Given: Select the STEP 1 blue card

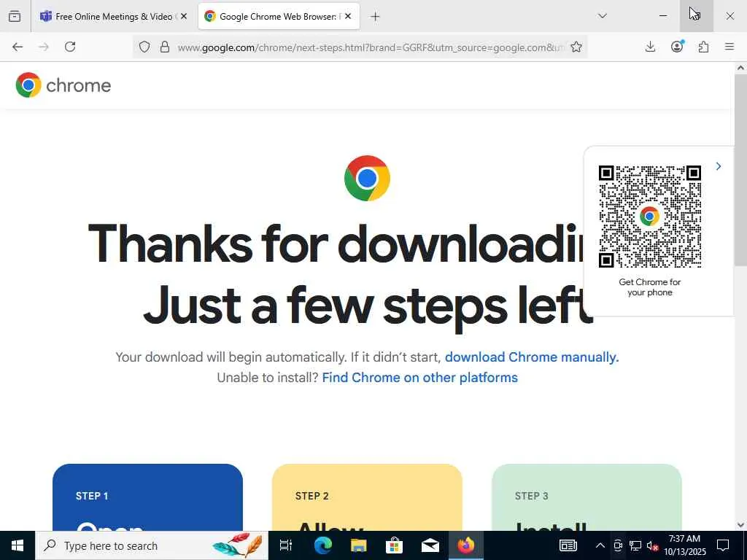Looking at the screenshot, I should coord(147,497).
